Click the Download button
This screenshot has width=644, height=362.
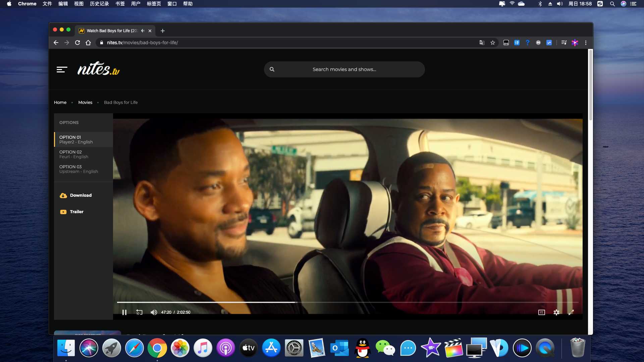point(76,195)
